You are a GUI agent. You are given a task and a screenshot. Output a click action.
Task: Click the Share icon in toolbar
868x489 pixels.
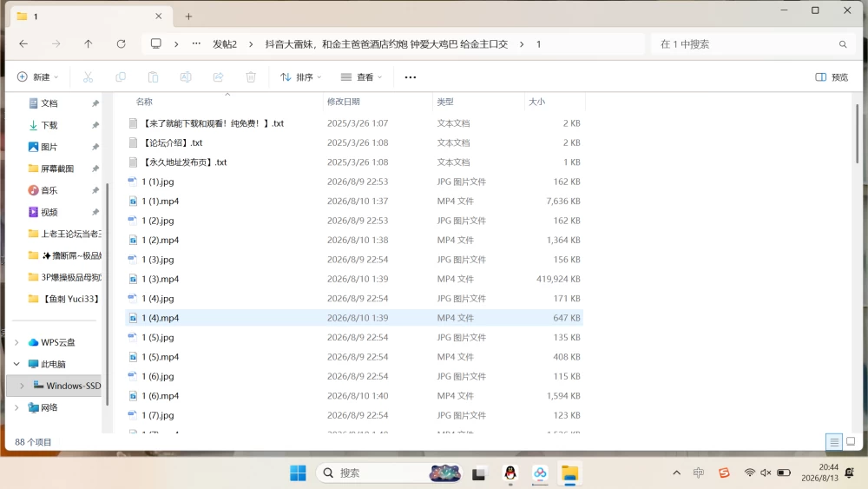click(218, 77)
